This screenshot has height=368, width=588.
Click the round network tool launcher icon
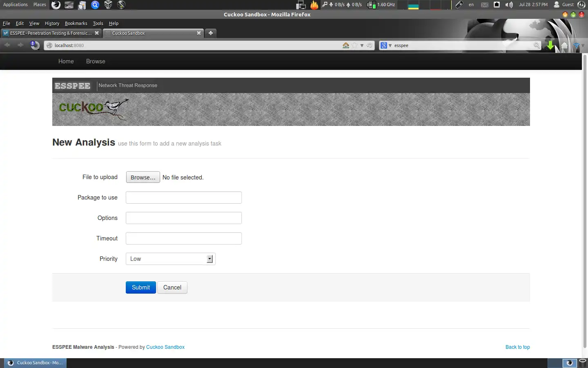pyautogui.click(x=121, y=5)
